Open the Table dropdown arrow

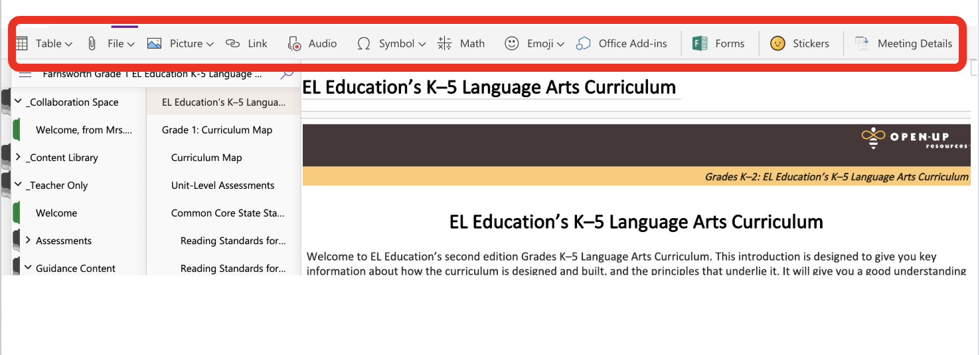pyautogui.click(x=68, y=44)
